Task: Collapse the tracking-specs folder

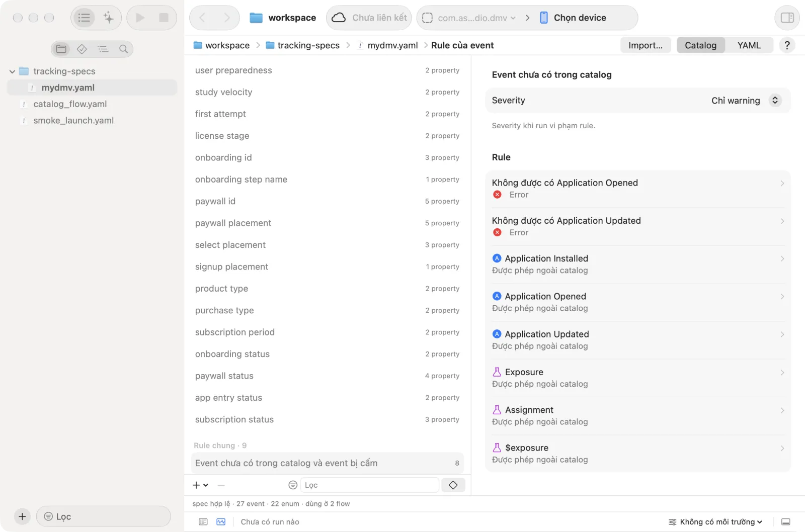Action: pyautogui.click(x=12, y=71)
